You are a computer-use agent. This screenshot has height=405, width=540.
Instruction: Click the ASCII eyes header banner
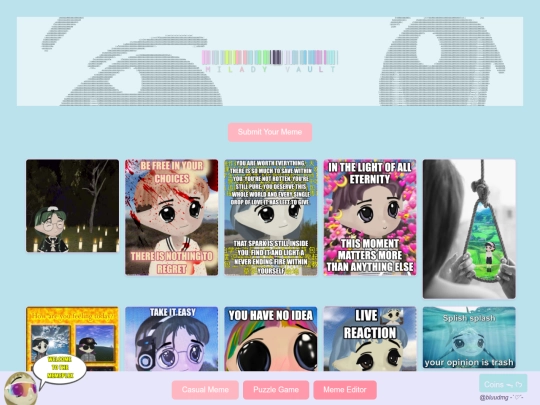(x=270, y=61)
